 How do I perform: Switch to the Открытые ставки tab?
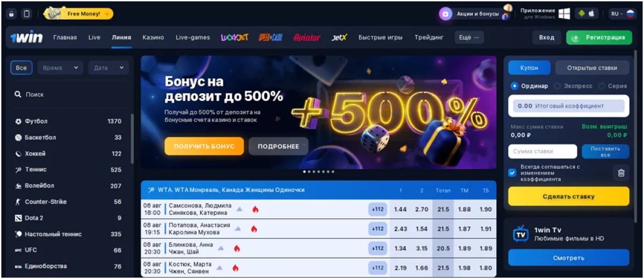point(592,68)
